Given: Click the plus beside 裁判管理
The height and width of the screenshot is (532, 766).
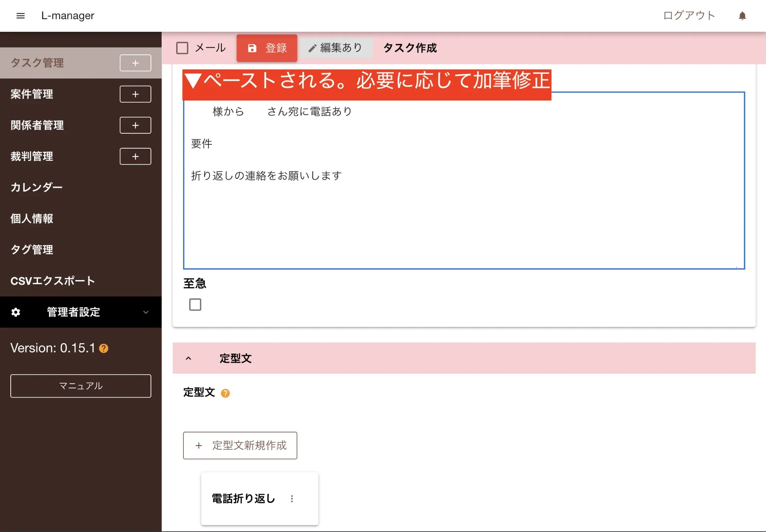Looking at the screenshot, I should [135, 156].
